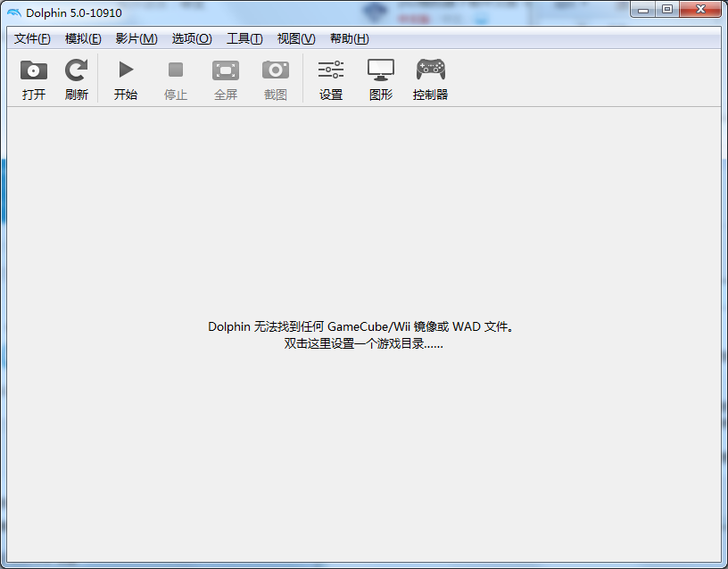Expand the 工具(T) menu
Image resolution: width=728 pixels, height=569 pixels.
[x=244, y=38]
